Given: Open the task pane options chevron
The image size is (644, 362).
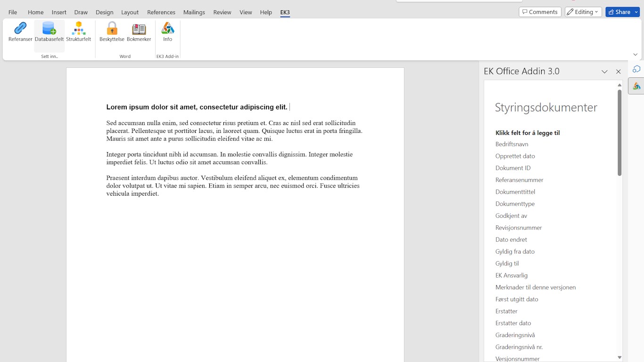Looking at the screenshot, I should coord(604,72).
